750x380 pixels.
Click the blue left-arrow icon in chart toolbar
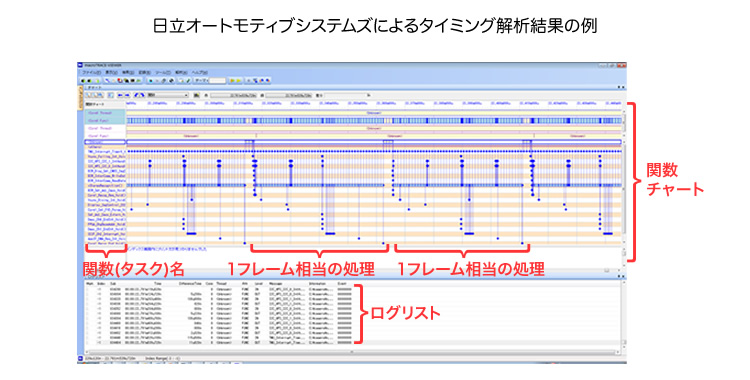[x=120, y=95]
